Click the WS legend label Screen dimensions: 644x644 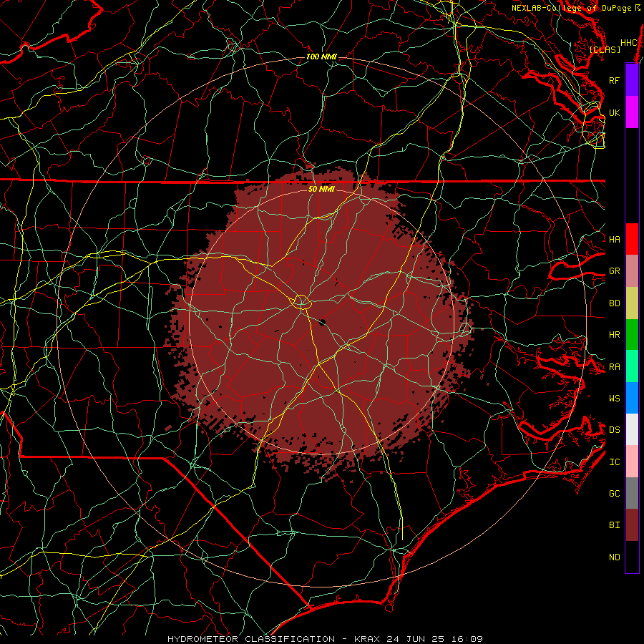coord(615,398)
